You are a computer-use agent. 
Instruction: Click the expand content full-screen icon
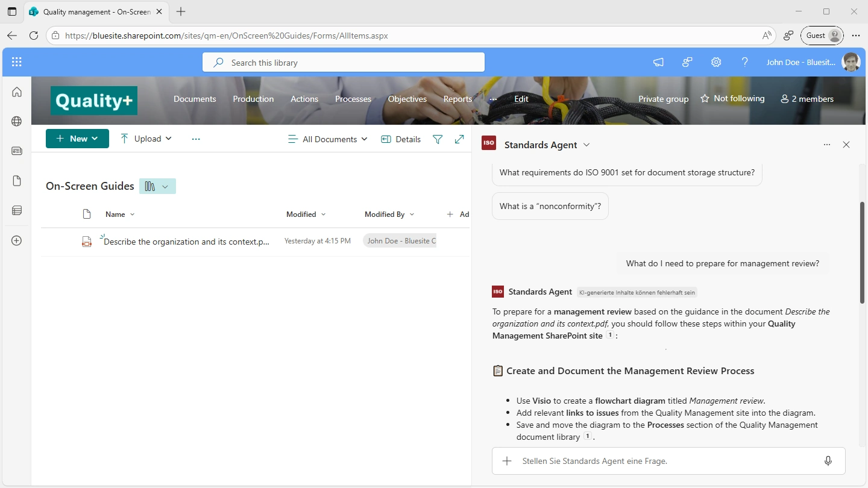click(459, 139)
